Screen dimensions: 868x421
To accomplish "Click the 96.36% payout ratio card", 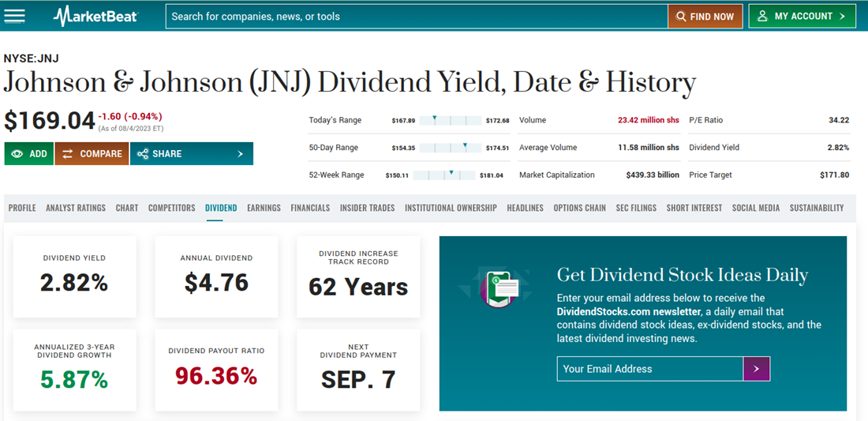I will pyautogui.click(x=216, y=370).
